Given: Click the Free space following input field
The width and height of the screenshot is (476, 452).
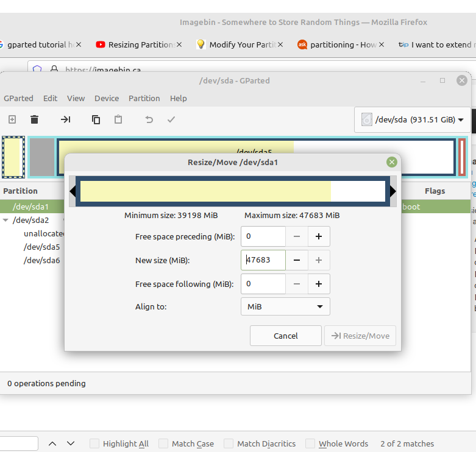Looking at the screenshot, I should (x=263, y=284).
